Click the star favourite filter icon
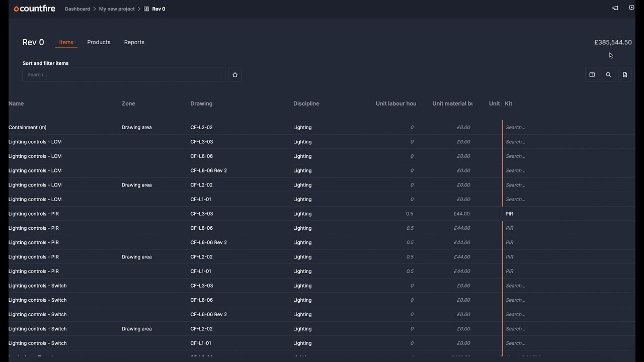The image size is (644, 362). tap(235, 75)
